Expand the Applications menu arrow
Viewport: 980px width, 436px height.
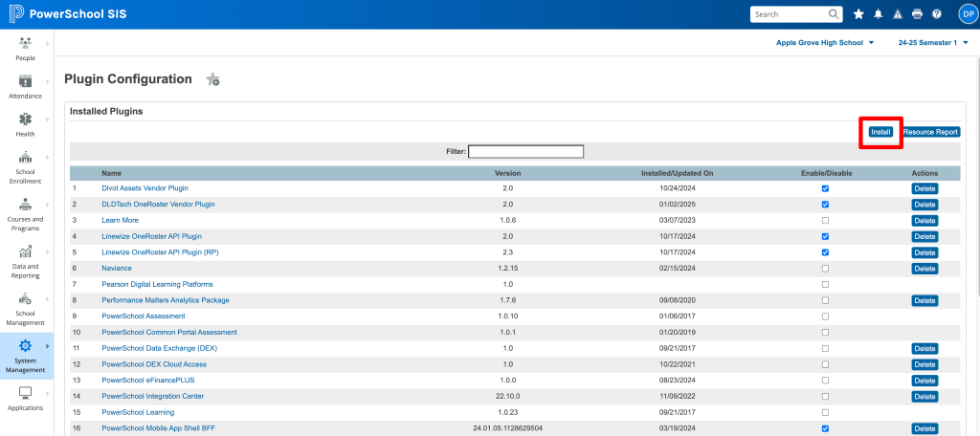click(x=48, y=393)
